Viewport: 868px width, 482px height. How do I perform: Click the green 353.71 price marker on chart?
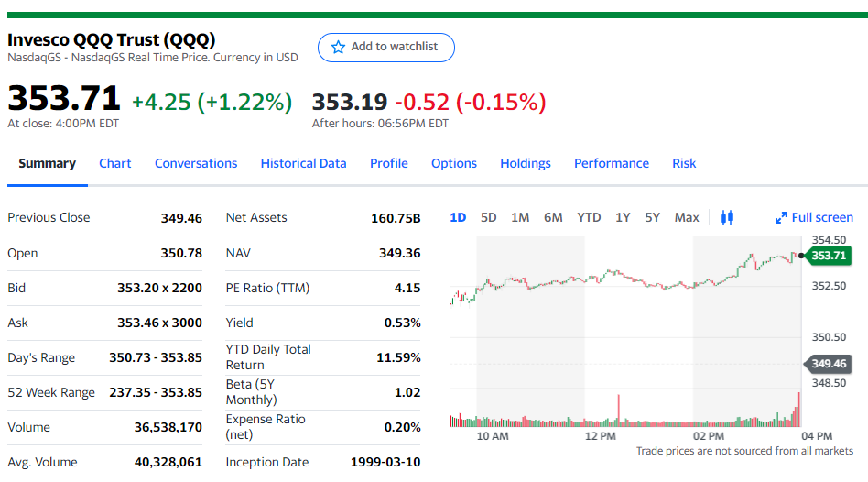(x=828, y=256)
